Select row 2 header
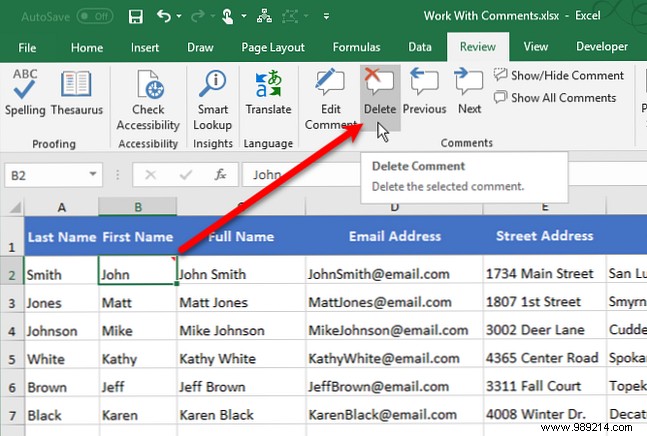Viewport: 647px width, 436px height. click(12, 275)
